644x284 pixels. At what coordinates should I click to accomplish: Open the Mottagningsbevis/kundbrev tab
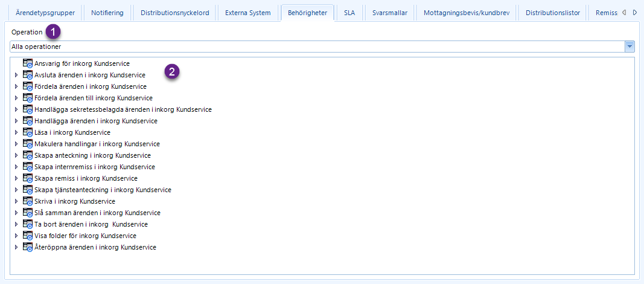pyautogui.click(x=467, y=13)
